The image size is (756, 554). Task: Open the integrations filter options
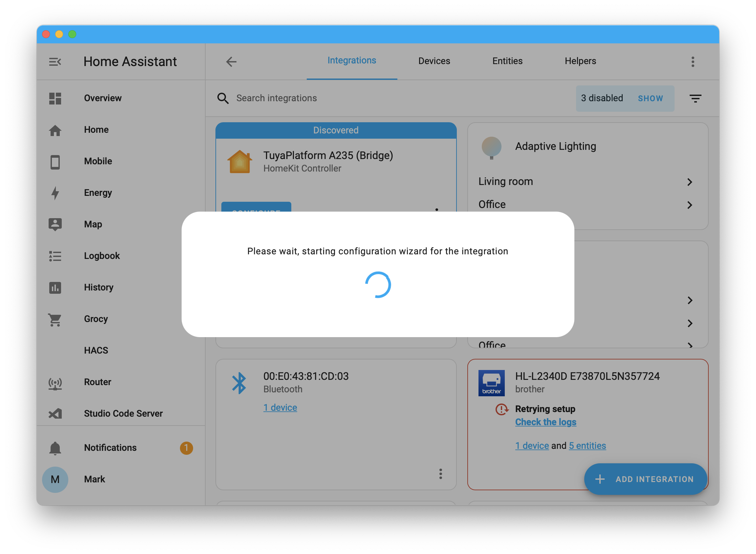[696, 98]
